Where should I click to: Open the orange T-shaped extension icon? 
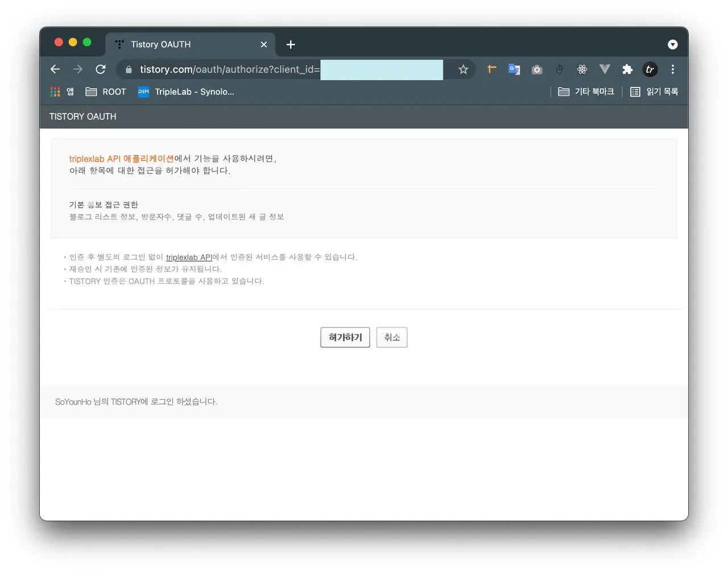pyautogui.click(x=491, y=69)
